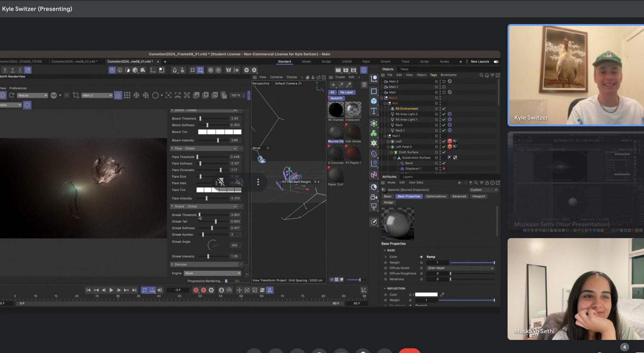The height and width of the screenshot is (353, 644).
Task: Click the No Layer filter button
Action: coord(346,92)
